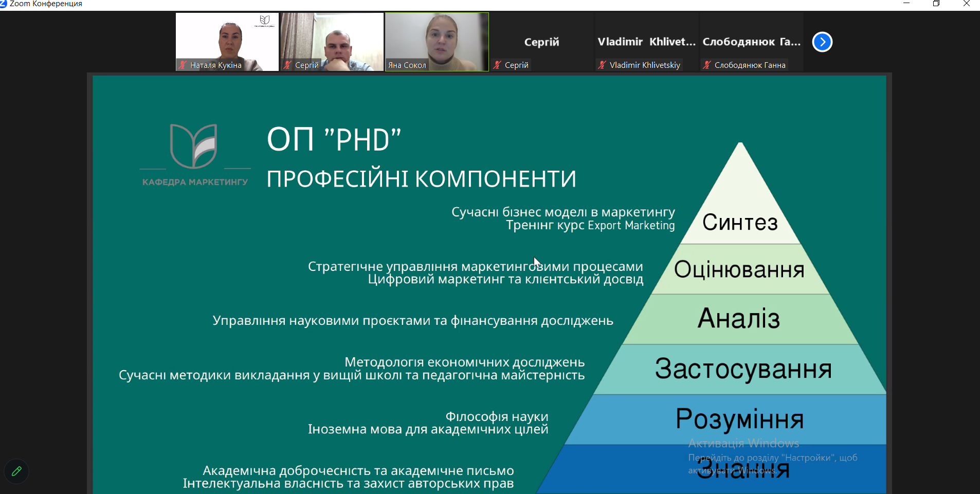Click "Управління науковими проєктами та фінансування досліджень"
Screen dimensions: 980x494
pos(413,321)
